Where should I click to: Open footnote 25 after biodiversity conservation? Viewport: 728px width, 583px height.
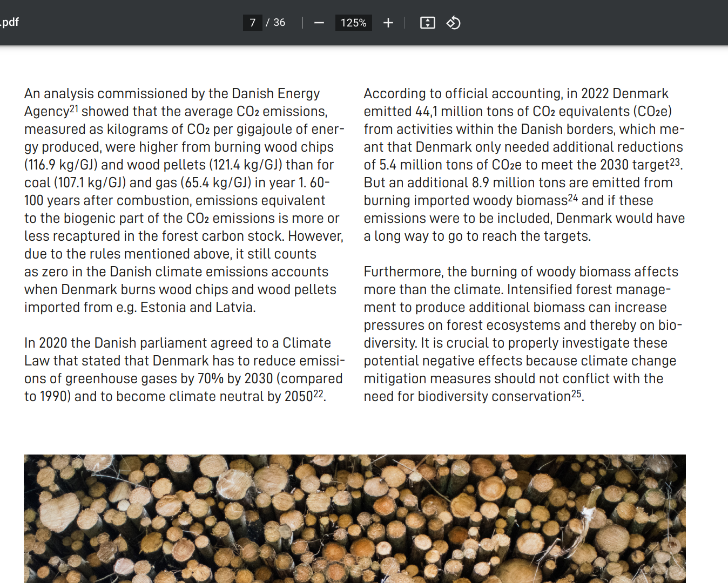click(x=576, y=394)
